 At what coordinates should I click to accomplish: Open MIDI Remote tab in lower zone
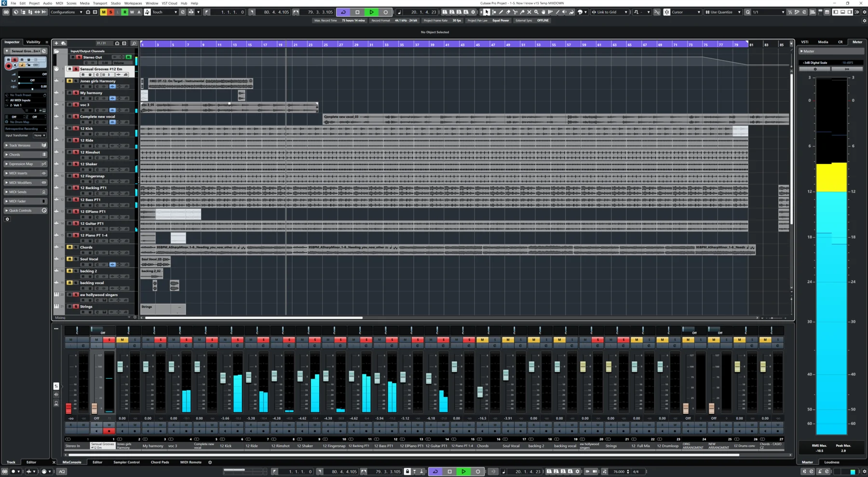[x=191, y=462]
